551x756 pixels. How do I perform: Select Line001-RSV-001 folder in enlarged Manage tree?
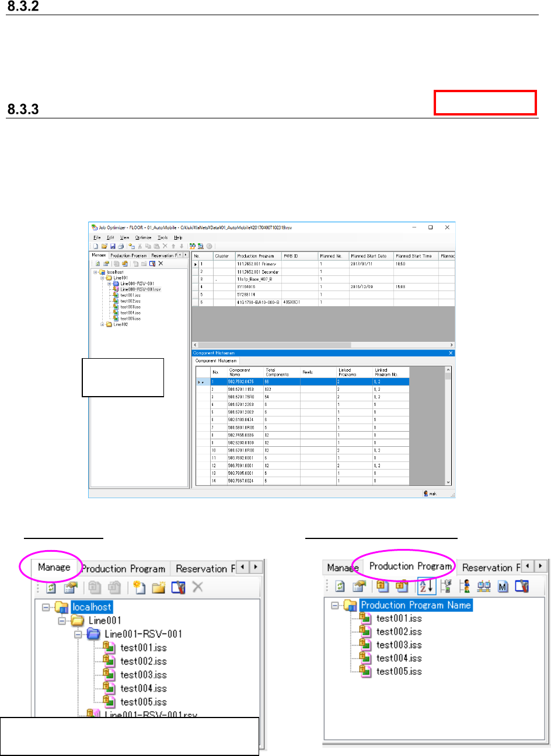pos(143,634)
